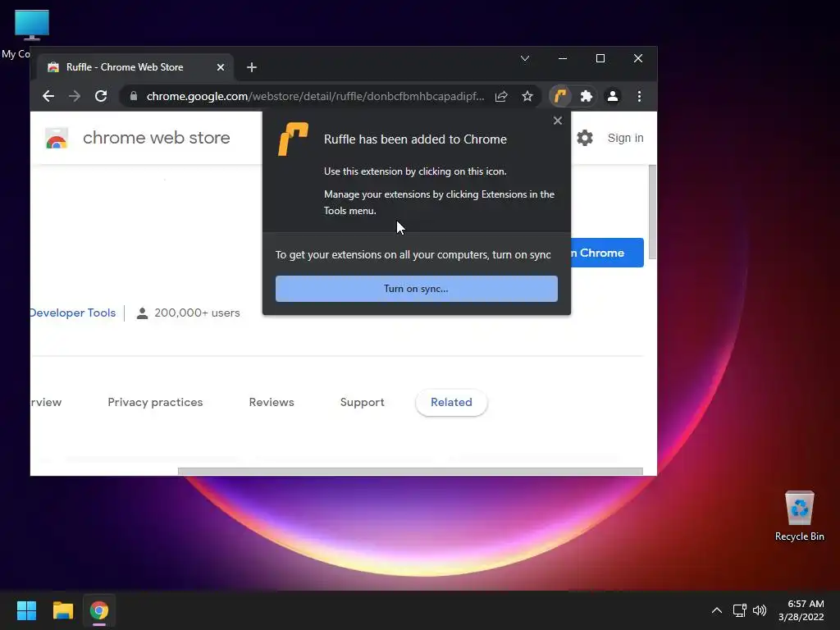Open the tab search dropdown arrow
Image resolution: width=840 pixels, height=630 pixels.
point(525,58)
